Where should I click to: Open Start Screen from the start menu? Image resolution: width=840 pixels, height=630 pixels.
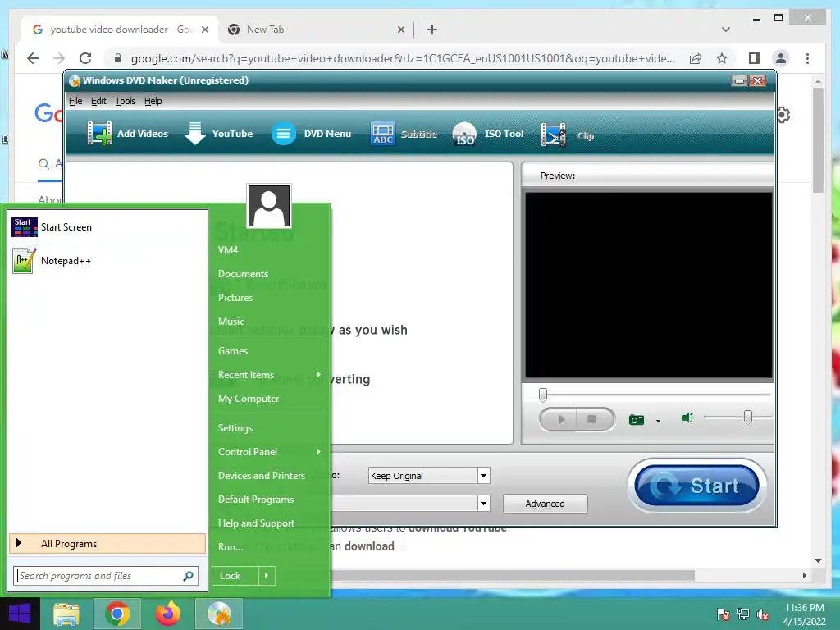tap(107, 227)
